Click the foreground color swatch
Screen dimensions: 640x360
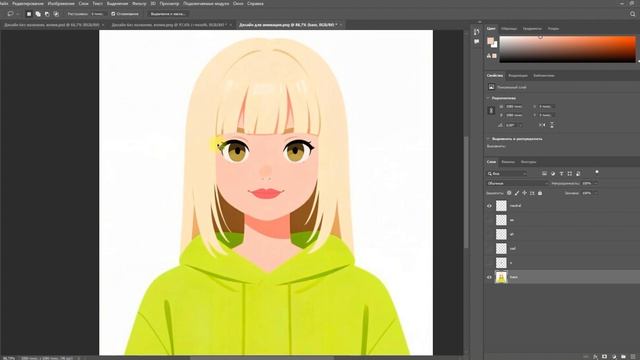[491, 40]
